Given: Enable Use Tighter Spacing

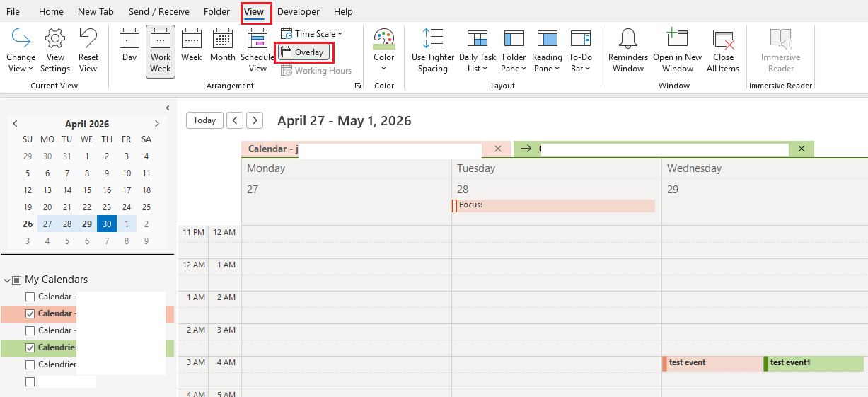Looking at the screenshot, I should pos(433,51).
